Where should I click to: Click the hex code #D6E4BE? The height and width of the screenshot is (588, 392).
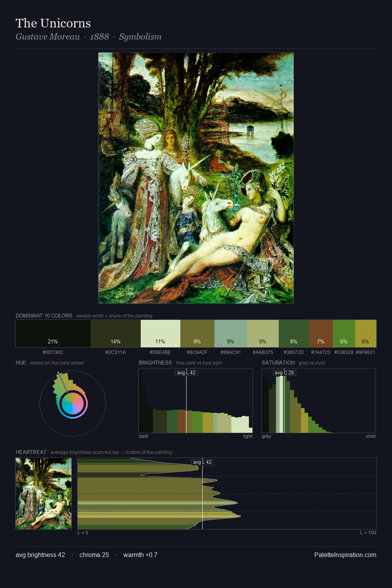(160, 352)
